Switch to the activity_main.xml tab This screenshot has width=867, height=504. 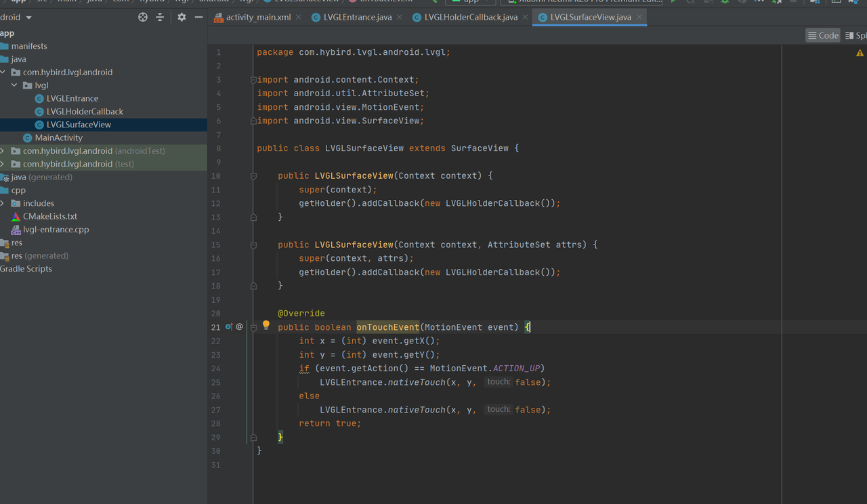pos(259,17)
